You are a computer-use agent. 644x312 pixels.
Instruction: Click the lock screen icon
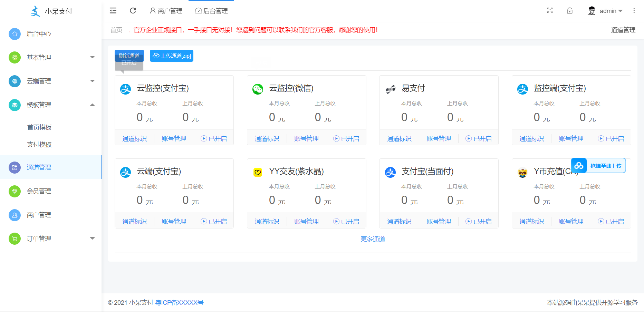coord(570,11)
